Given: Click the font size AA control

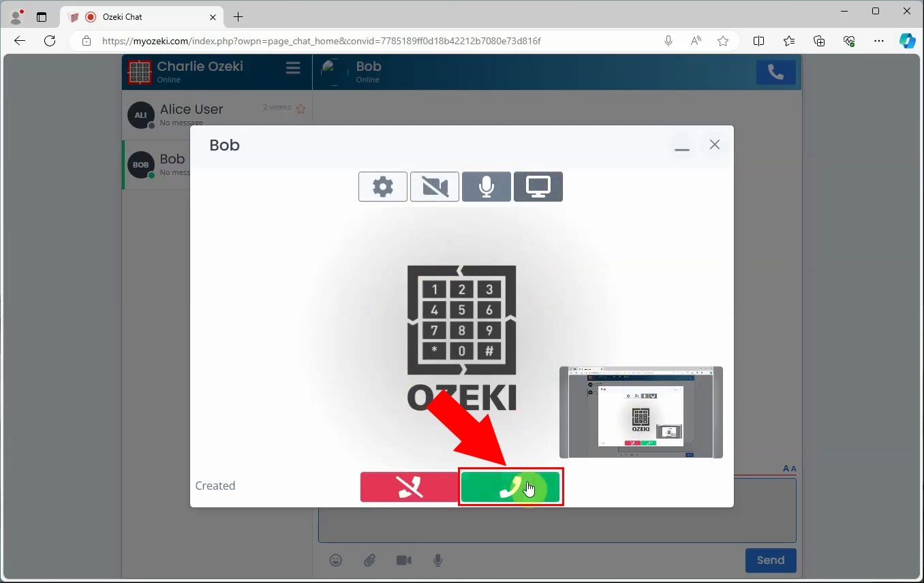Looking at the screenshot, I should point(790,469).
